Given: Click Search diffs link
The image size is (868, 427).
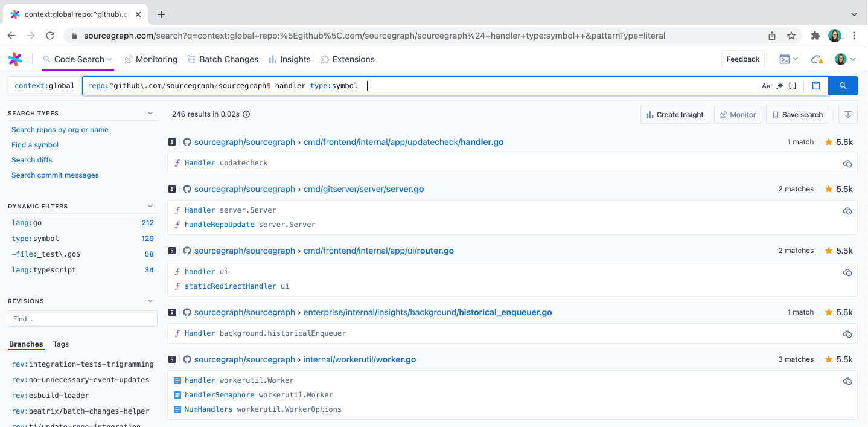Looking at the screenshot, I should click(32, 160).
